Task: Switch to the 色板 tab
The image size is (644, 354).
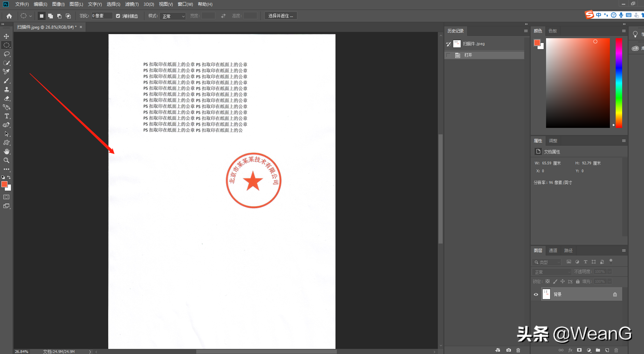Action: pos(553,31)
